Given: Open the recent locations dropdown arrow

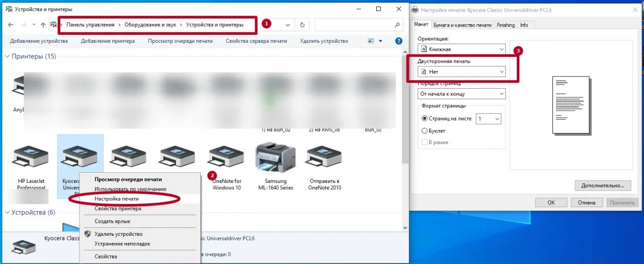Looking at the screenshot, I should (34, 25).
